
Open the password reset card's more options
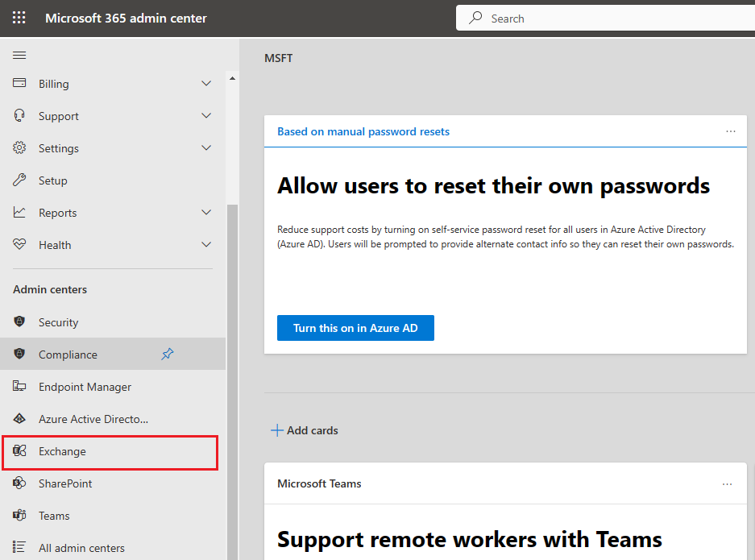coord(731,131)
